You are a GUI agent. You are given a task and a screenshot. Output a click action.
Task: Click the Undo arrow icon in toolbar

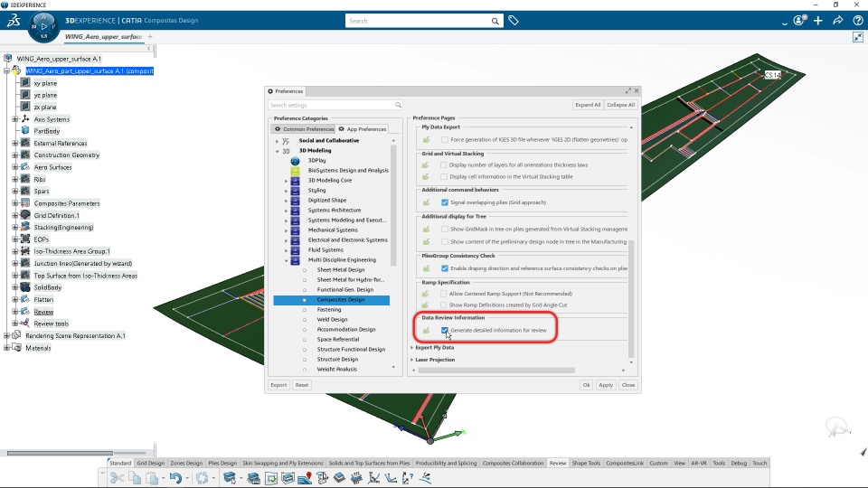175,478
